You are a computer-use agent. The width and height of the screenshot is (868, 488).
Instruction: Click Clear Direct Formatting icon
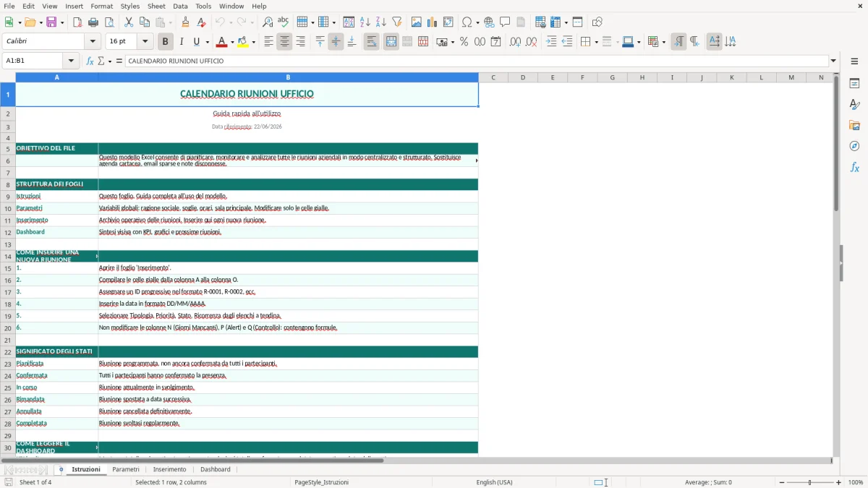click(x=200, y=22)
